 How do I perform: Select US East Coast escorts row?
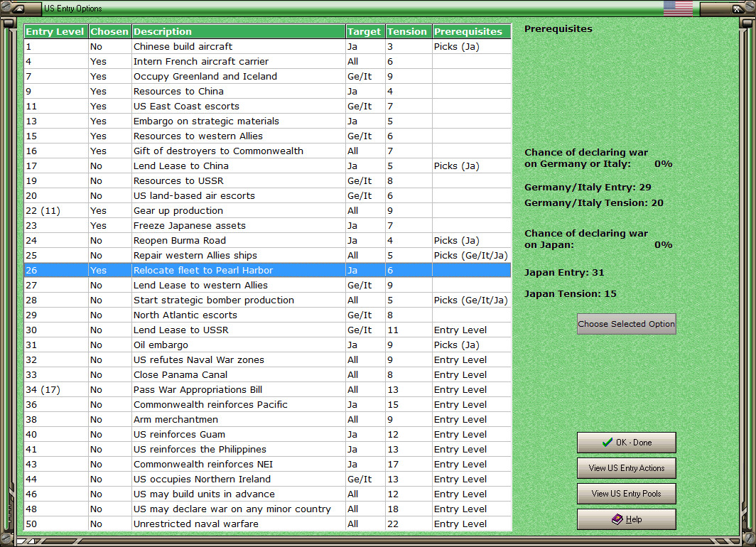tap(268, 107)
